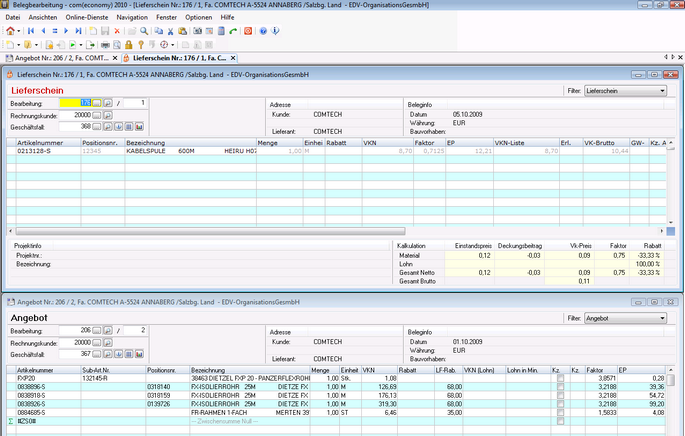The height and width of the screenshot is (436, 685).
Task: Click the green play document icon
Action: (x=73, y=45)
